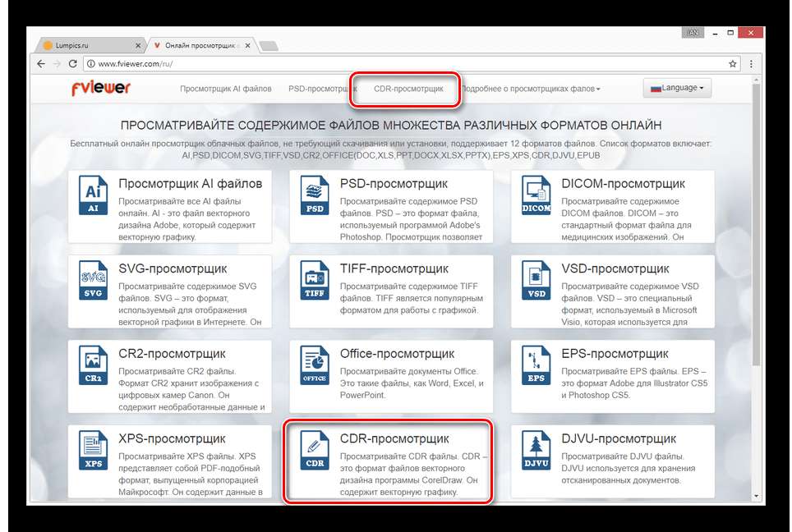Open the Chrome three-dot menu
This screenshot has height=532, width=792.
(x=751, y=63)
